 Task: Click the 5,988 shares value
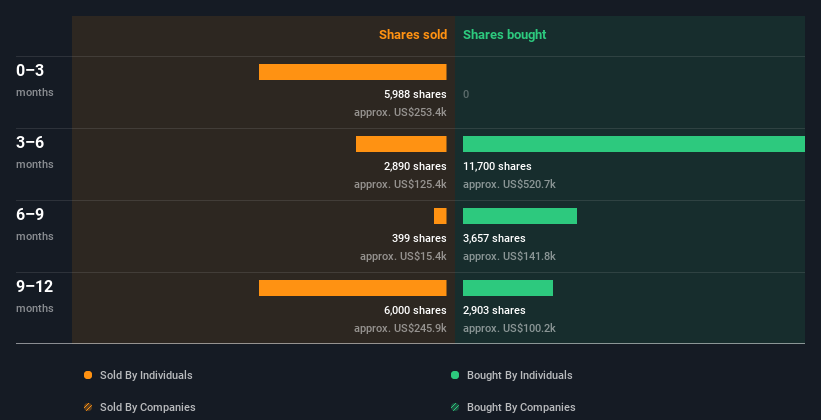pos(415,94)
